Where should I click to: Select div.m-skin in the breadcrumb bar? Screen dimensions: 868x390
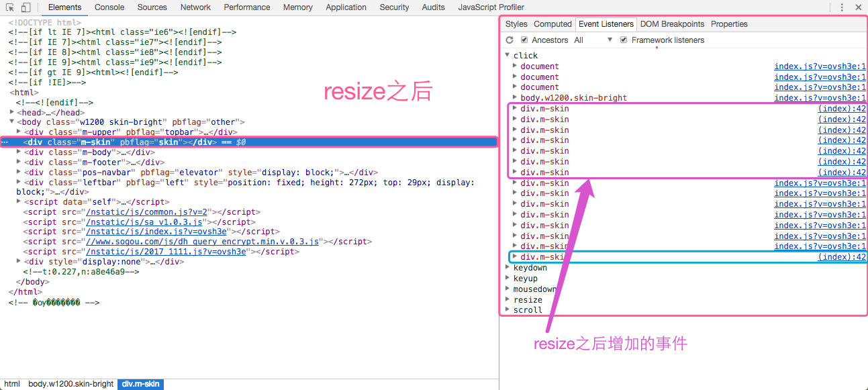click(x=140, y=384)
